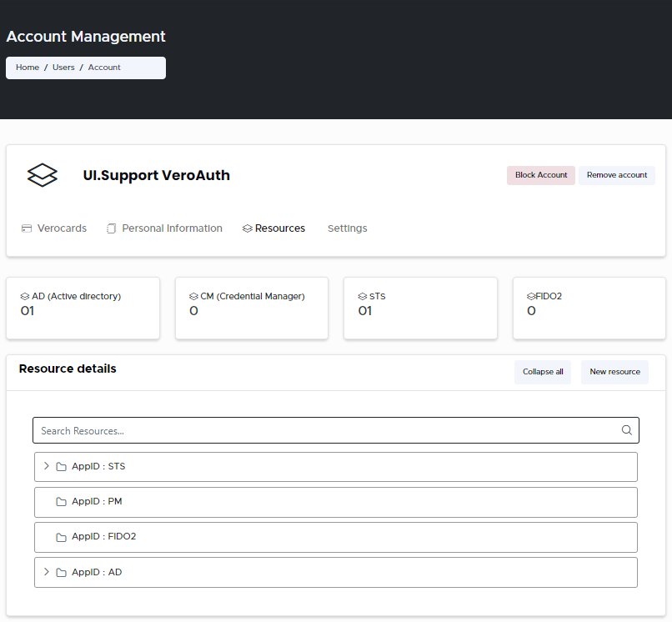Go to Users in the breadcrumb
Screen dimensions: 672x622
click(x=63, y=68)
